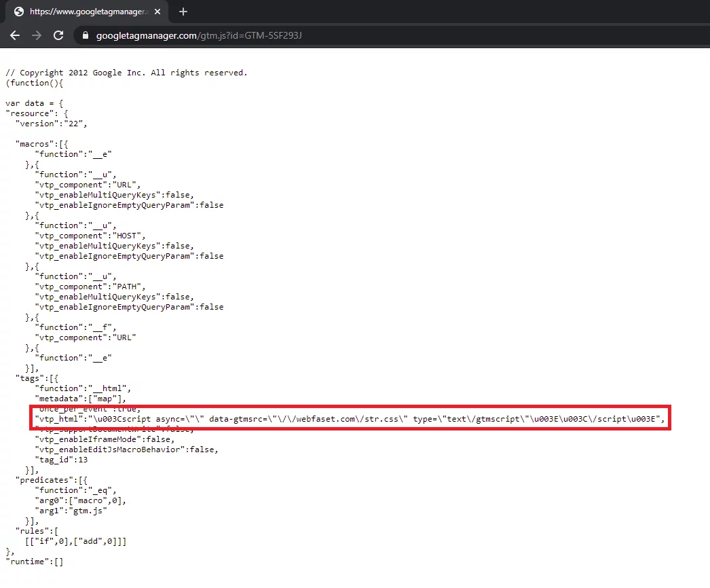
Task: Select the refresh icon next to forward arrow
Action: point(58,35)
